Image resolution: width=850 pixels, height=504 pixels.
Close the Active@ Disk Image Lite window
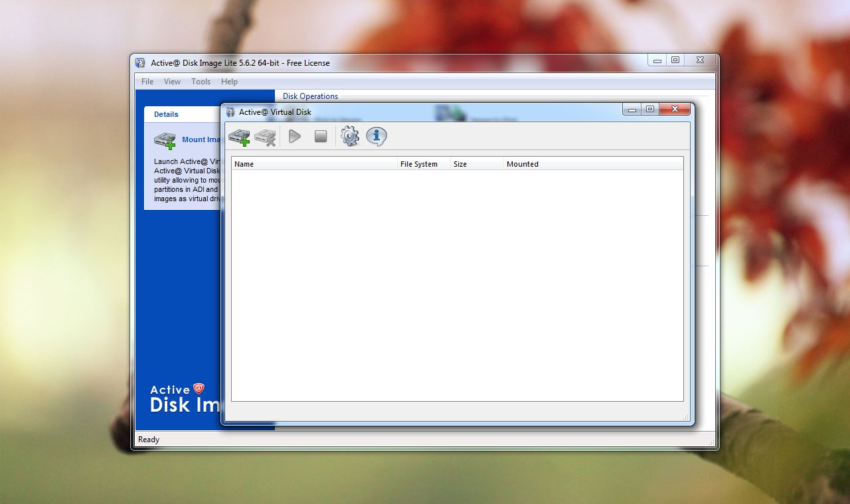[x=700, y=60]
